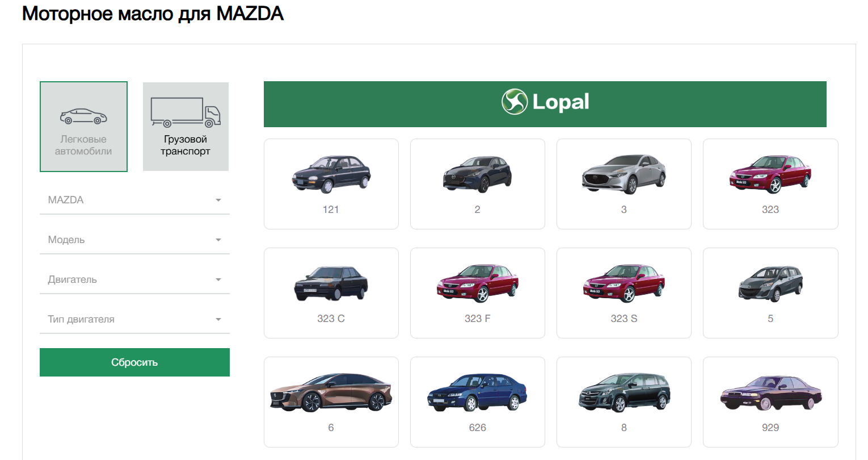Screen dimensions: 868x460
Task: Open the Mazda 323 model card
Action: (770, 184)
